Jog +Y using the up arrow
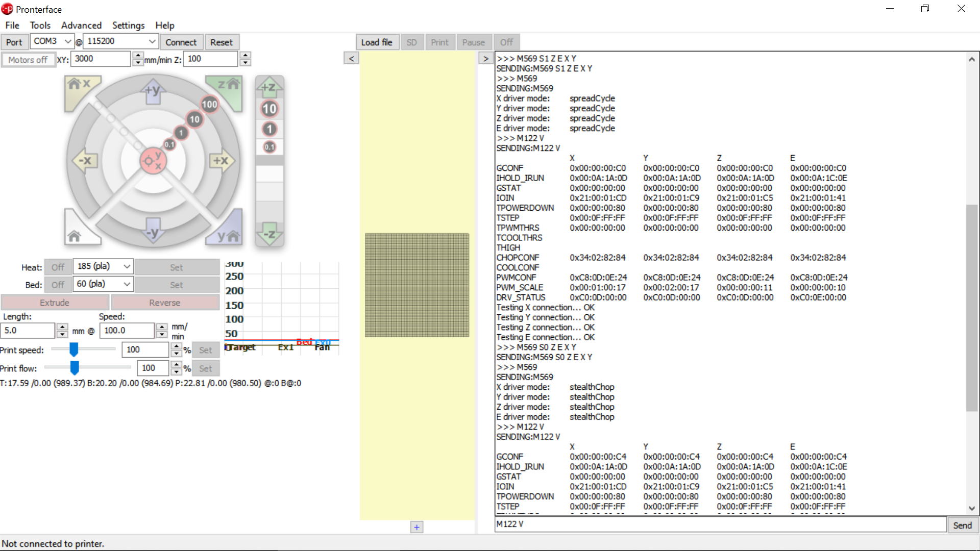This screenshot has width=980, height=551. click(x=153, y=92)
